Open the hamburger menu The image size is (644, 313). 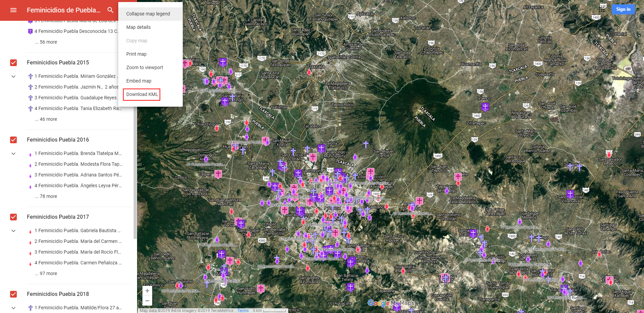tap(13, 10)
